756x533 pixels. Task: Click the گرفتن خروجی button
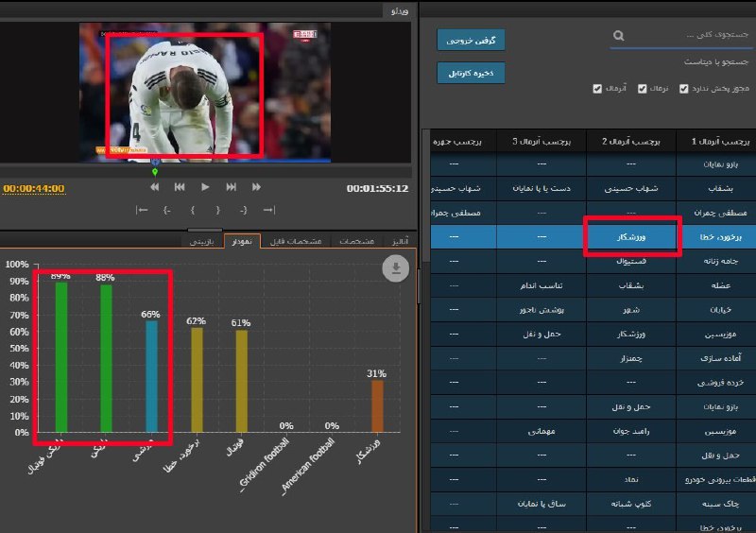471,40
